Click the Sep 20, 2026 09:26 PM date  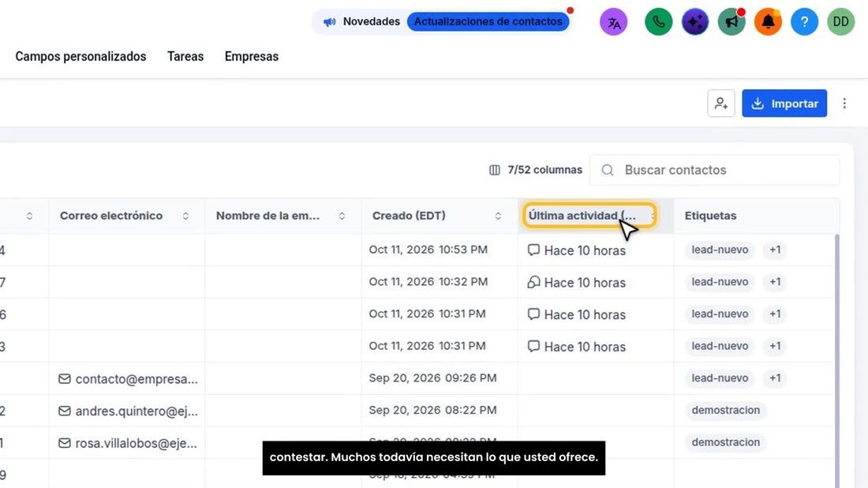tap(432, 378)
